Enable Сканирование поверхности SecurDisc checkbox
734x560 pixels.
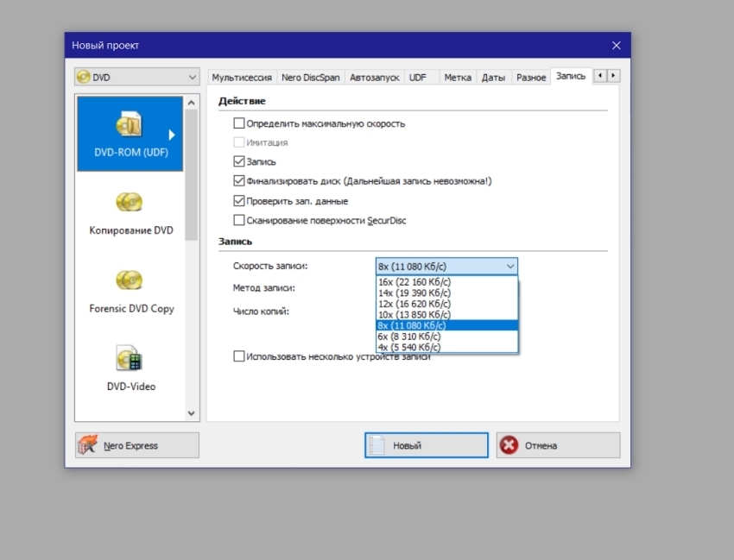238,220
